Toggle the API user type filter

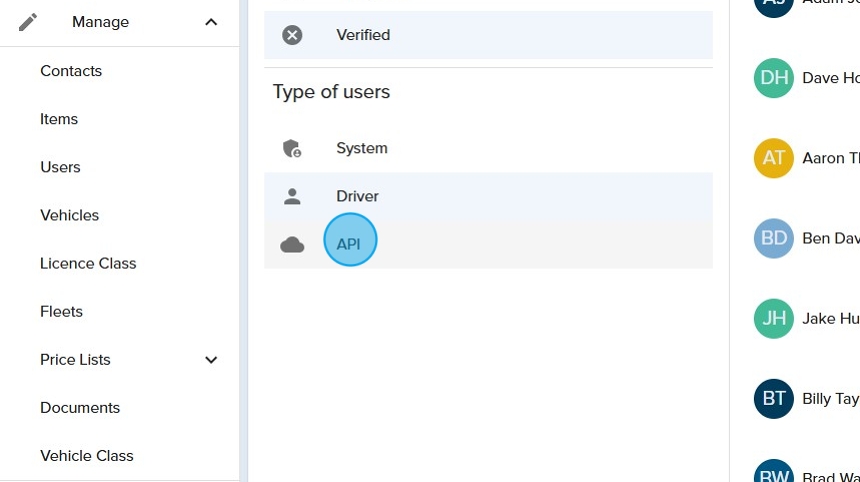349,244
